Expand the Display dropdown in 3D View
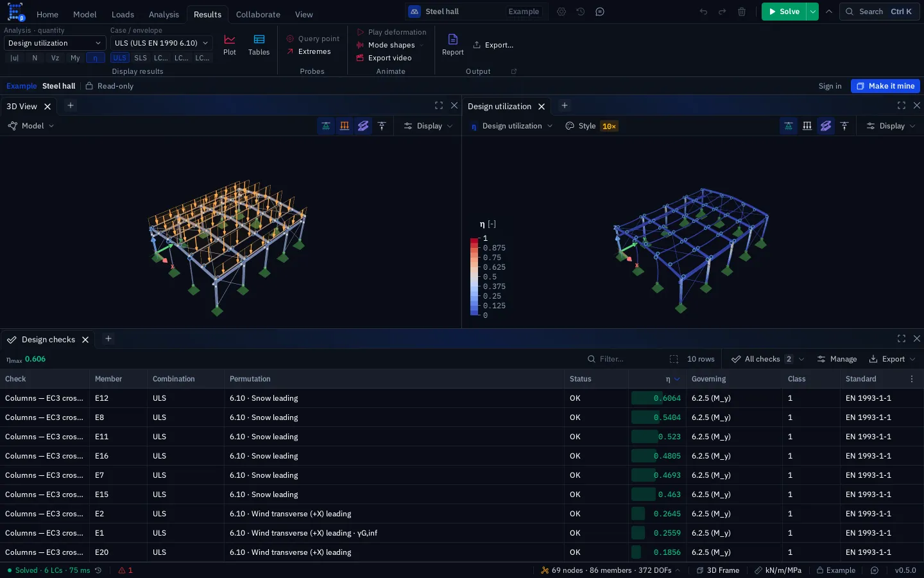This screenshot has width=924, height=578. tap(429, 126)
